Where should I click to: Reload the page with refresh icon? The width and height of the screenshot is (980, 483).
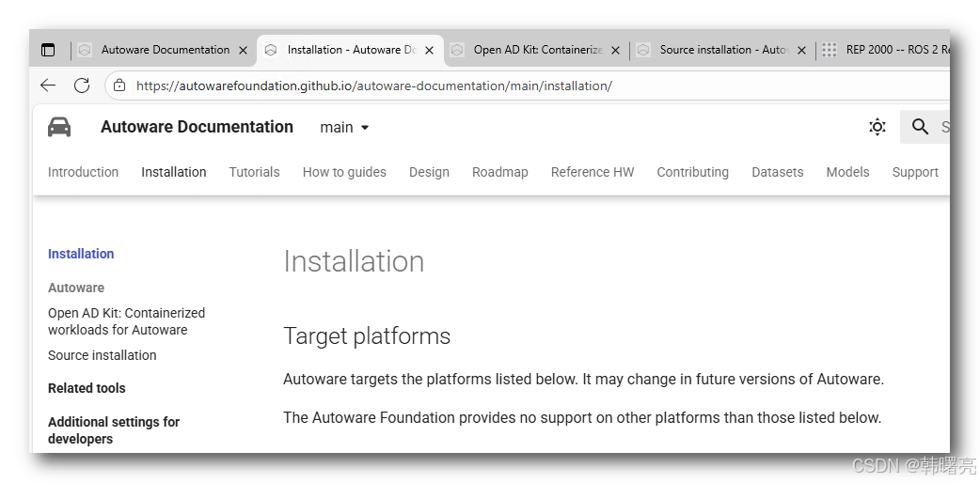point(82,86)
